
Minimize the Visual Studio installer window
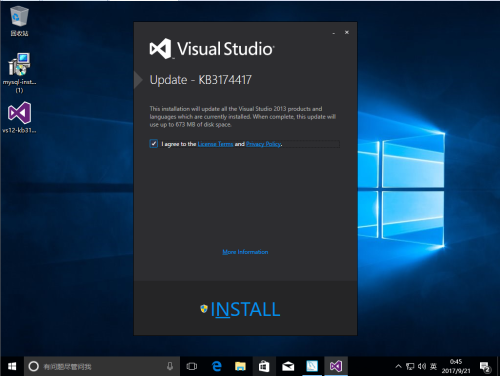333,33
